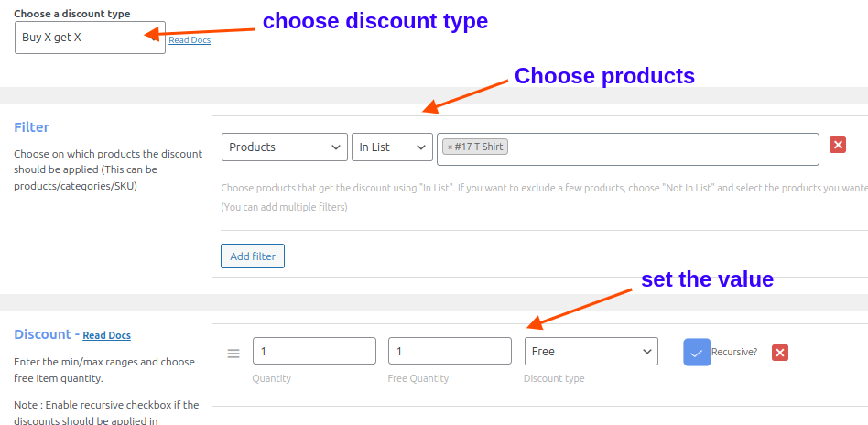Expand the Products filter type dropdown

pyautogui.click(x=285, y=147)
